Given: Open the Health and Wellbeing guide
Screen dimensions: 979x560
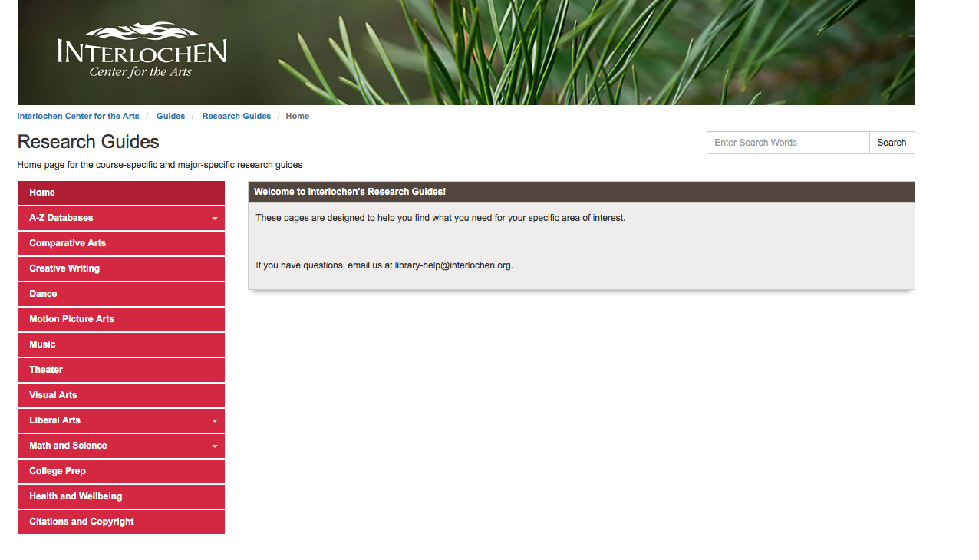Looking at the screenshot, I should pos(121,496).
